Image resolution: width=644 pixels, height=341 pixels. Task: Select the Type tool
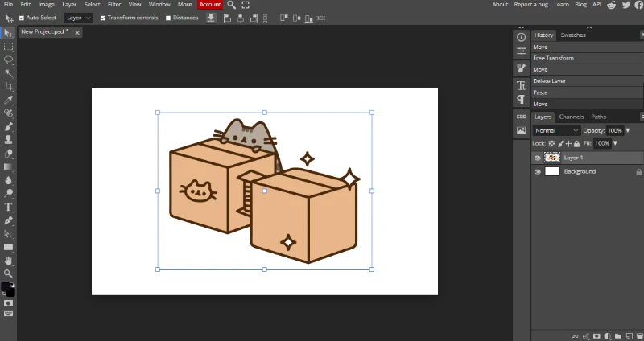click(8, 207)
